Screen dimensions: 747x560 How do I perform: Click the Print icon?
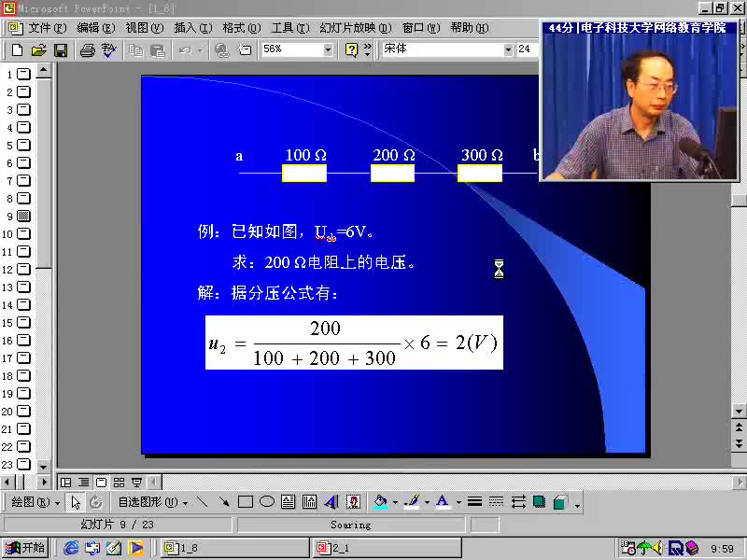[x=87, y=50]
